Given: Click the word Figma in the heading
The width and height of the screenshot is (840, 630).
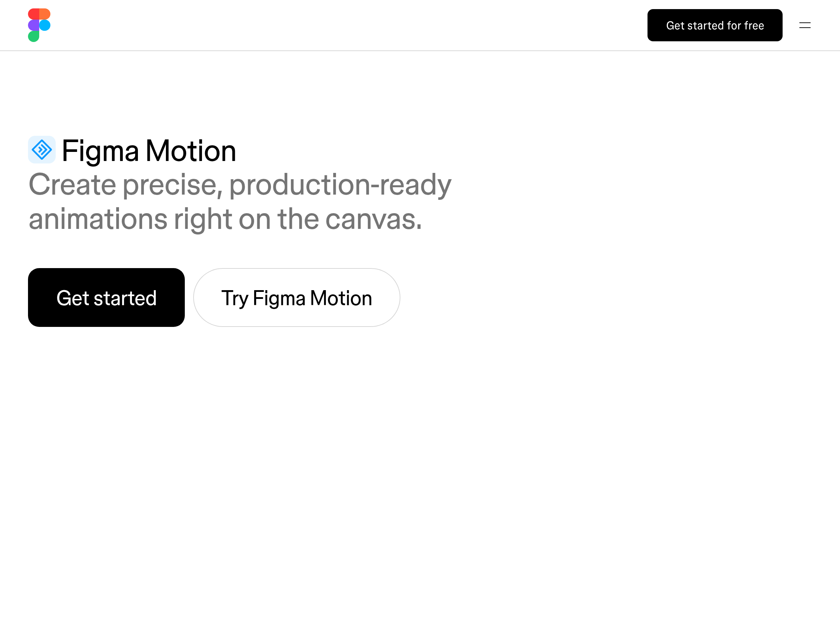Looking at the screenshot, I should click(x=100, y=152).
